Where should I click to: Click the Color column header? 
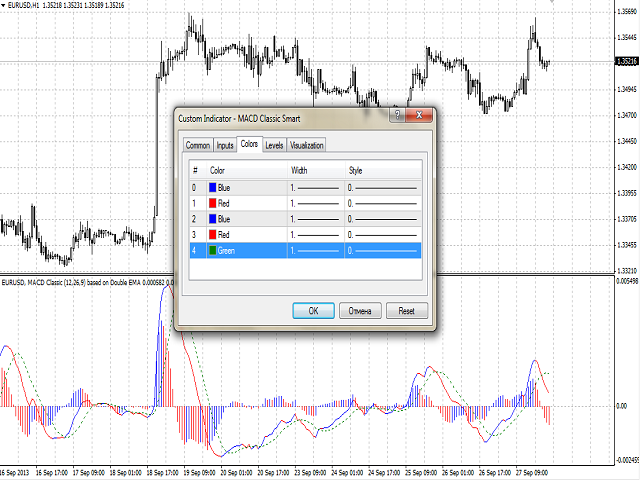pyautogui.click(x=247, y=170)
